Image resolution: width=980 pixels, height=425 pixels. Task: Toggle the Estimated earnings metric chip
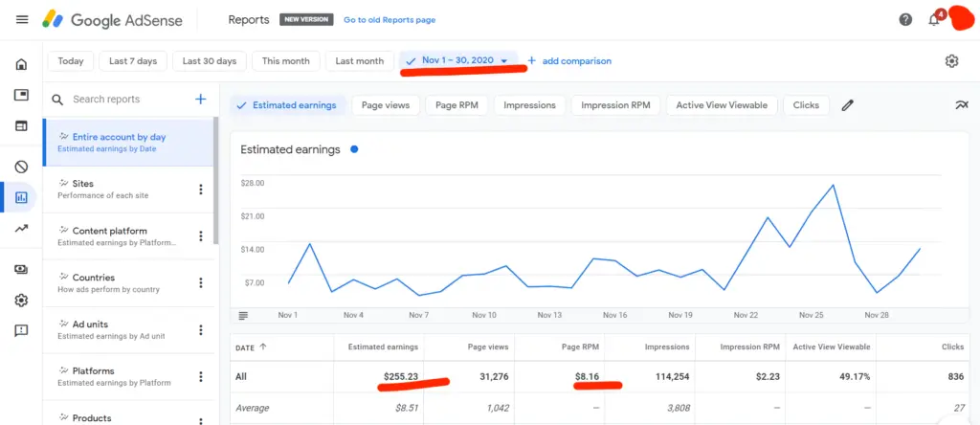tap(288, 105)
